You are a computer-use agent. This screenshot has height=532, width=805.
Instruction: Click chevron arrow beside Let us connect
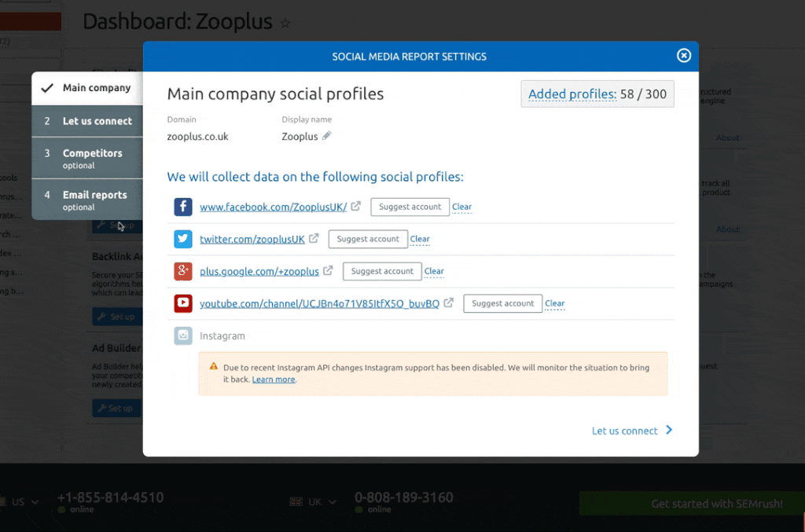pyautogui.click(x=669, y=430)
